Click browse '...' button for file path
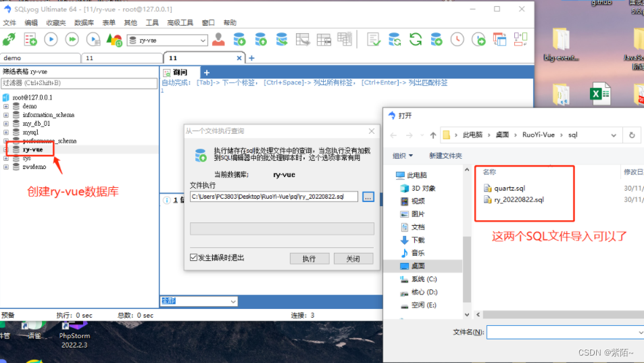The image size is (644, 363). tap(368, 197)
